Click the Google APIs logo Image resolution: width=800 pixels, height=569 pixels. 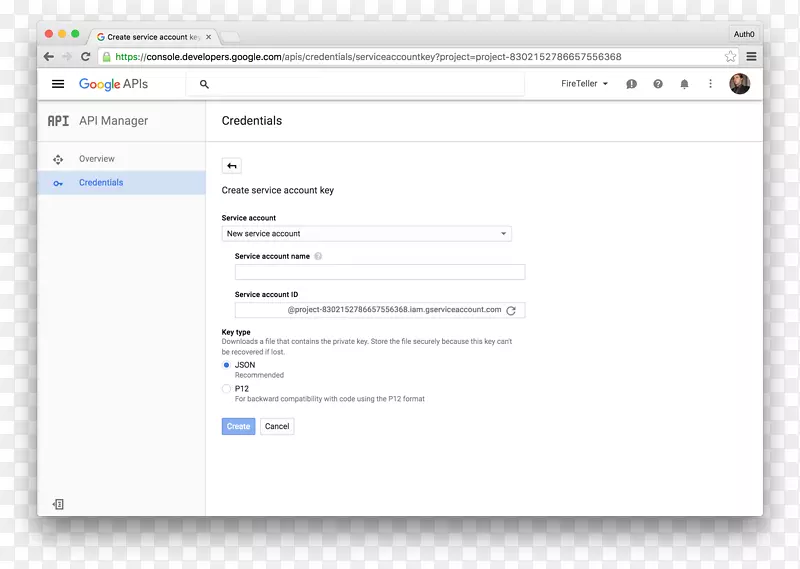[113, 84]
